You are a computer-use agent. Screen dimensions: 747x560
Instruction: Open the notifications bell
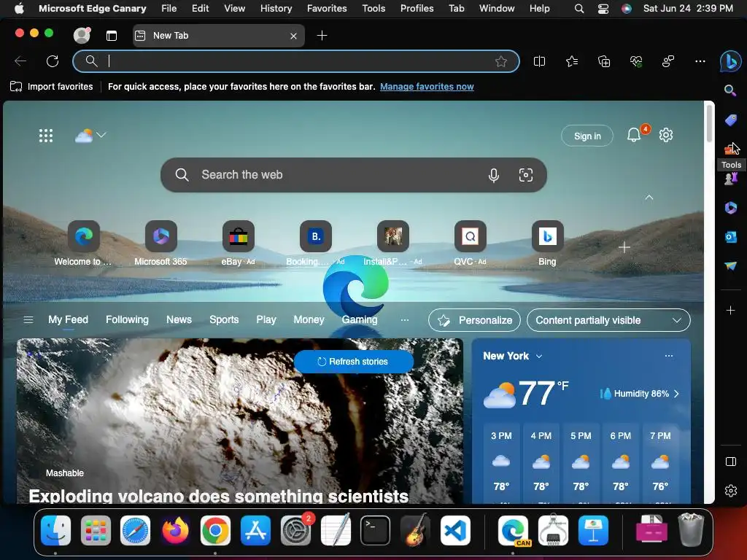tap(634, 135)
